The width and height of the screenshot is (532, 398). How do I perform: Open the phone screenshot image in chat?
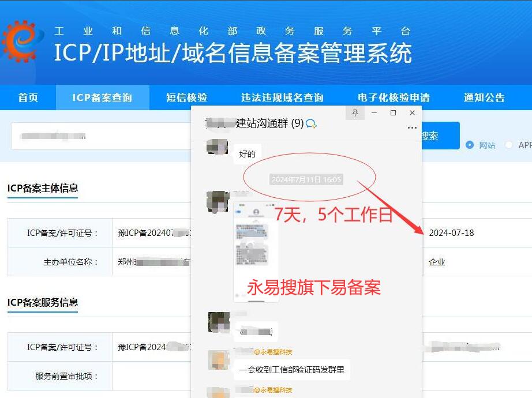click(x=256, y=251)
